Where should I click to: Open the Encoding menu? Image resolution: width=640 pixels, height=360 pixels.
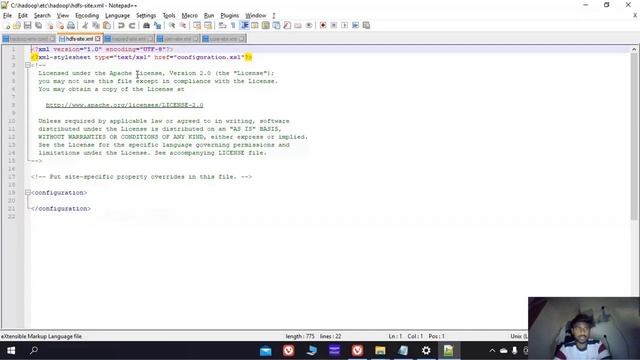pos(87,16)
